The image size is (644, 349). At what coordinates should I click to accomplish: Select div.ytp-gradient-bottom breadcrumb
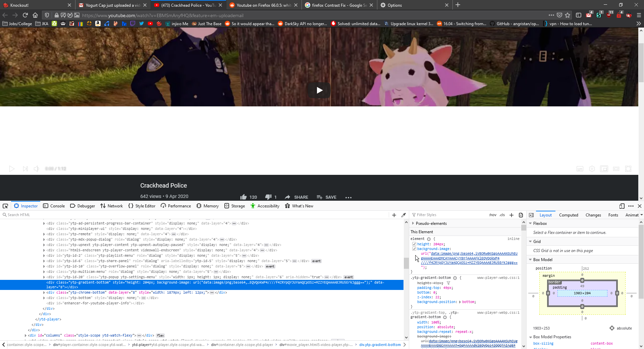pyautogui.click(x=380, y=345)
